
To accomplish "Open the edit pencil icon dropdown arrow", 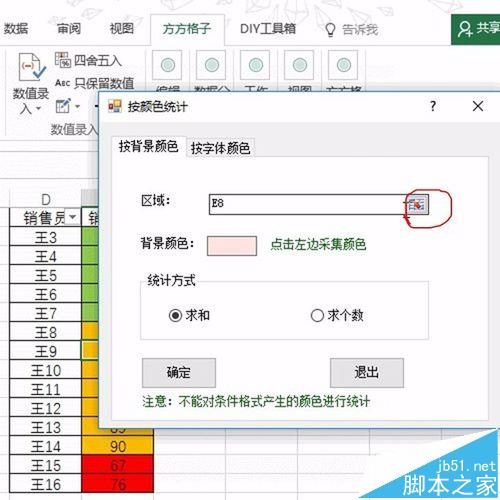I will (x=77, y=107).
